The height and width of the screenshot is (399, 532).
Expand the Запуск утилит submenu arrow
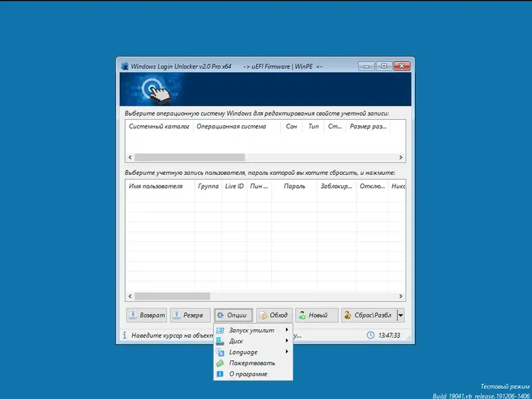pyautogui.click(x=287, y=330)
